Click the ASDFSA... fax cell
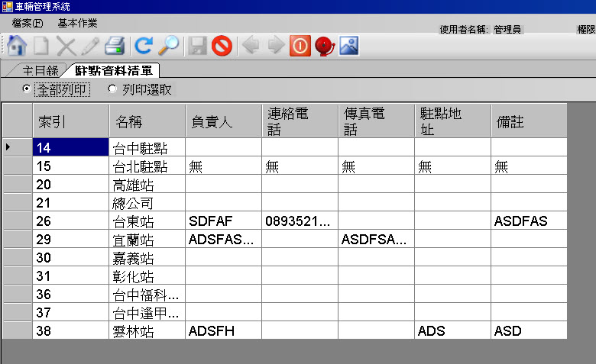The image size is (596, 364). point(376,239)
